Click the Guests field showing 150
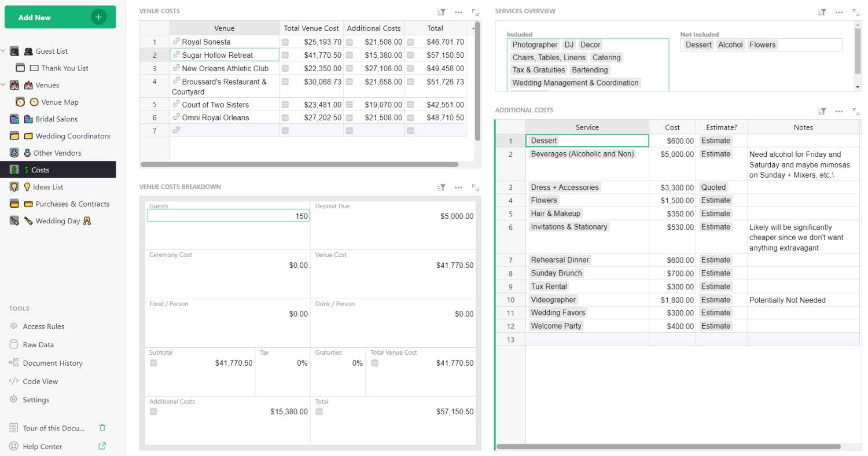This screenshot has width=868, height=456. pyautogui.click(x=229, y=216)
